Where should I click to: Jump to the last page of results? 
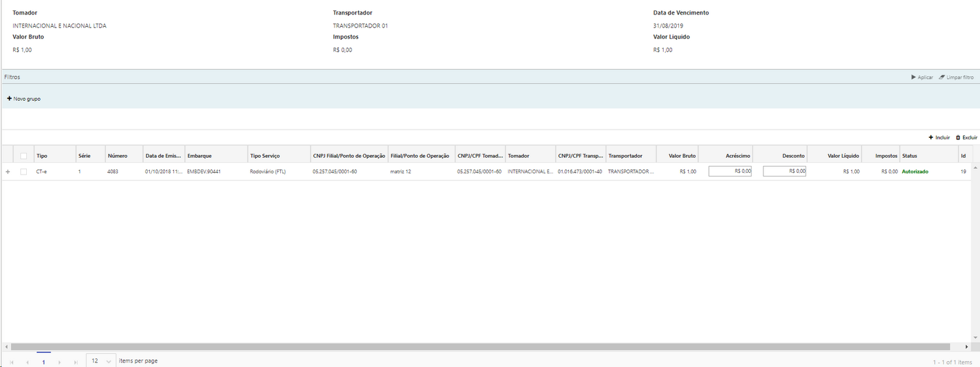click(75, 362)
